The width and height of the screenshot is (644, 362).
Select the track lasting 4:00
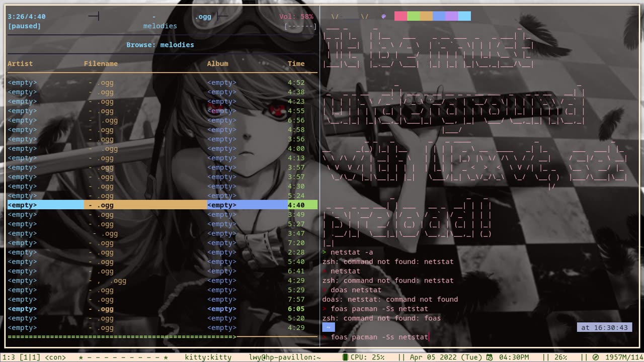pyautogui.click(x=163, y=149)
